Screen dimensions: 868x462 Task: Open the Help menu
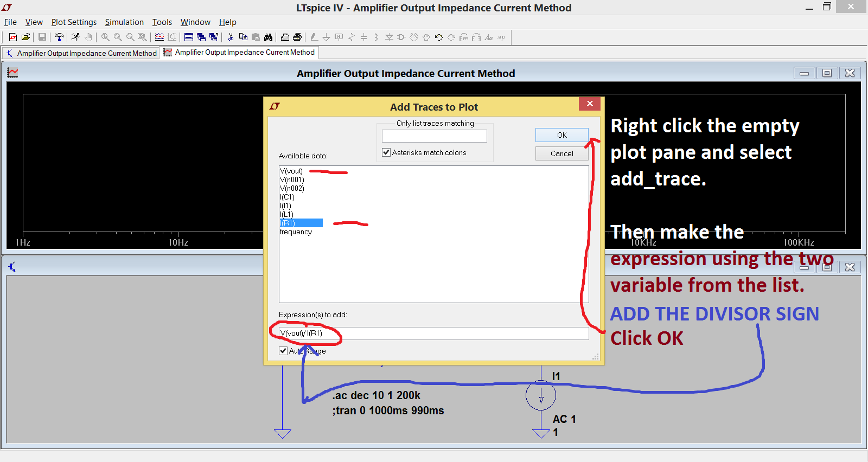click(x=228, y=22)
